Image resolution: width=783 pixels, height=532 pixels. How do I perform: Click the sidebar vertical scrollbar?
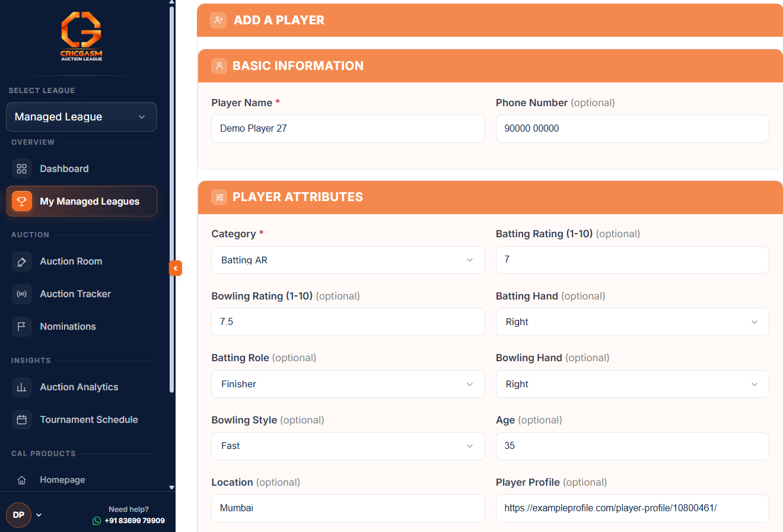coord(172,199)
